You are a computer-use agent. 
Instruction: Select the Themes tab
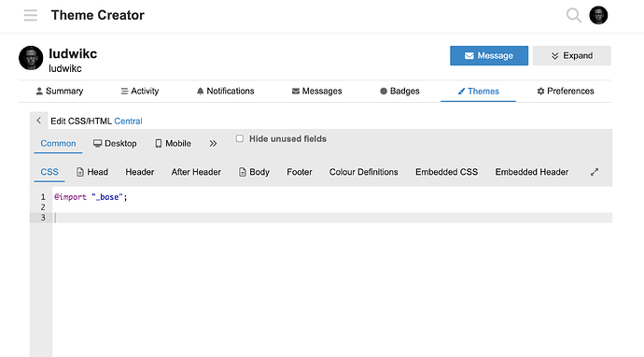[x=478, y=92]
